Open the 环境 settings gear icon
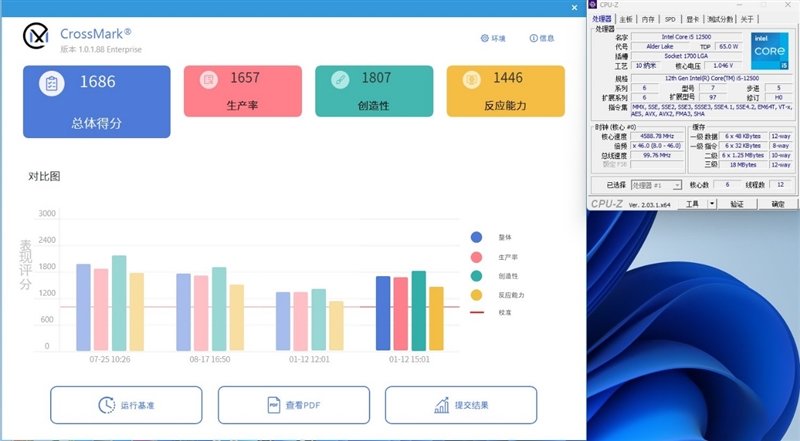 tap(485, 38)
